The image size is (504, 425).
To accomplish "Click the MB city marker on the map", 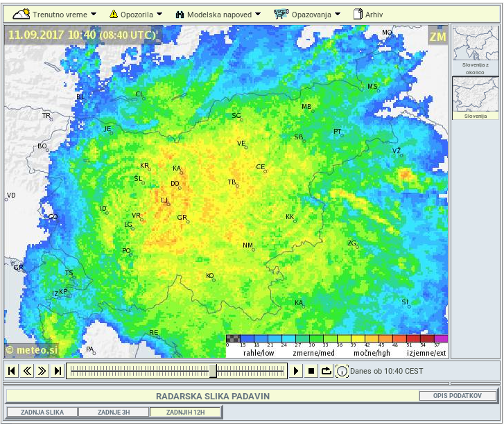I will pyautogui.click(x=313, y=111).
